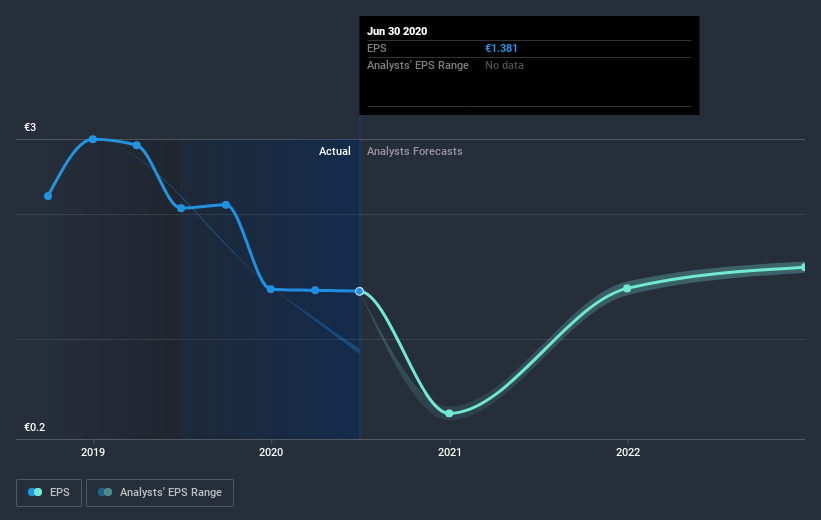Click the 2021 x-axis label
This screenshot has width=821, height=520.
pyautogui.click(x=449, y=452)
